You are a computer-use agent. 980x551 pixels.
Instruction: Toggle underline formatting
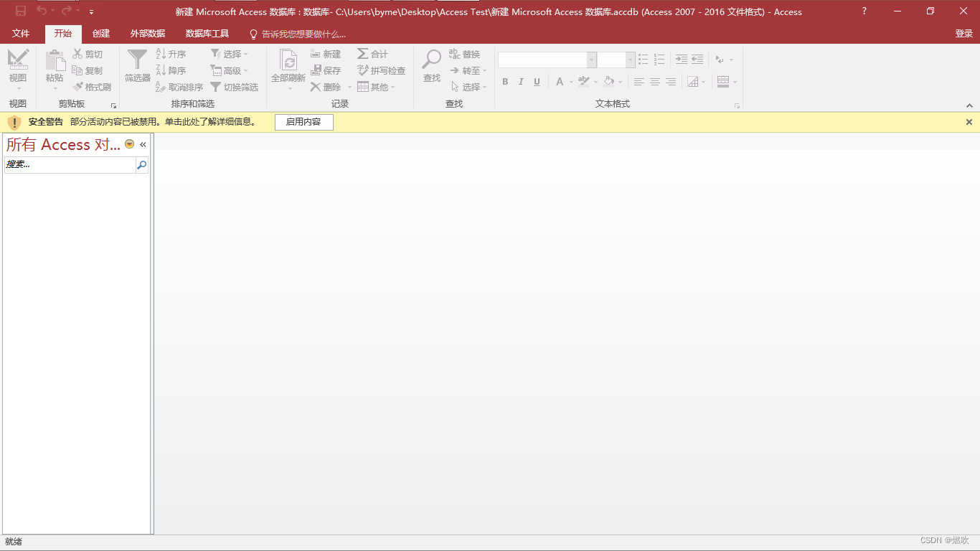(x=537, y=82)
